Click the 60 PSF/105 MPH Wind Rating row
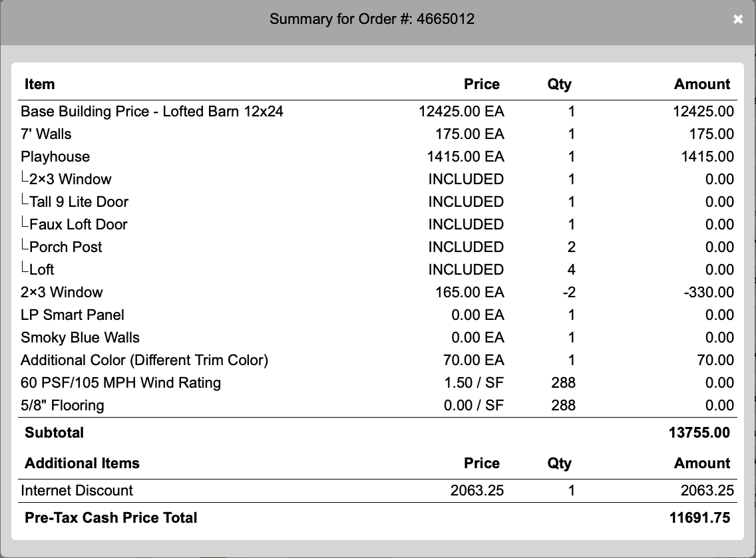 [120, 383]
